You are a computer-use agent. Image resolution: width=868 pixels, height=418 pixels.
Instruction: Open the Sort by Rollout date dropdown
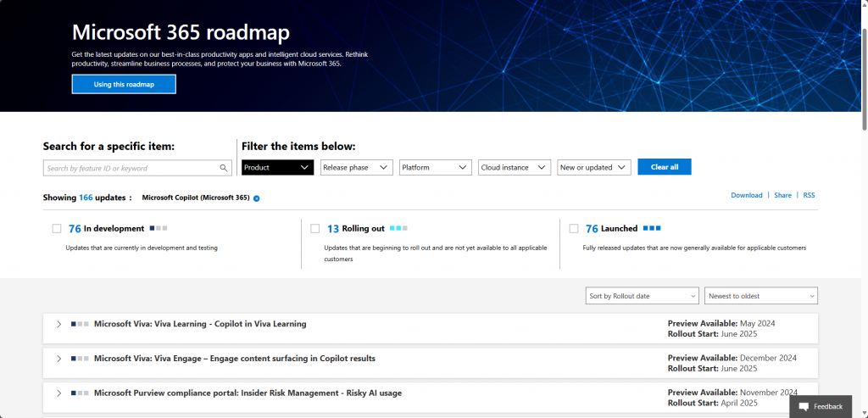(643, 296)
